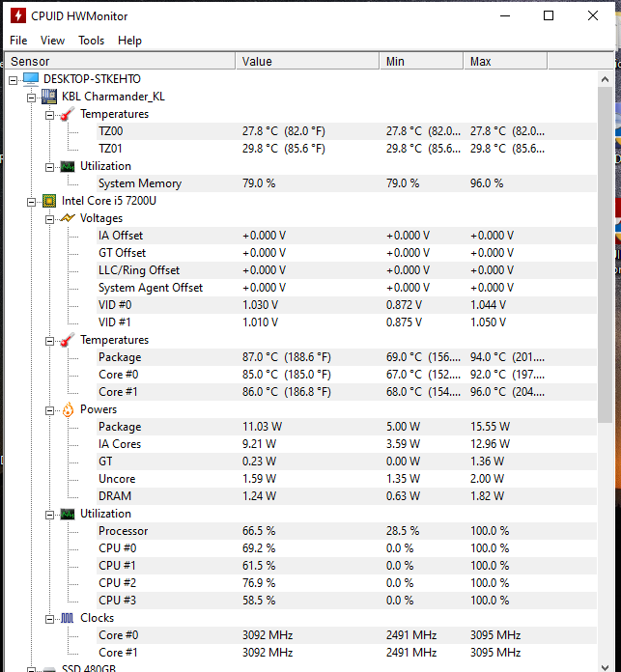Open the Help menu
Screen dimensions: 621x672
tap(129, 41)
